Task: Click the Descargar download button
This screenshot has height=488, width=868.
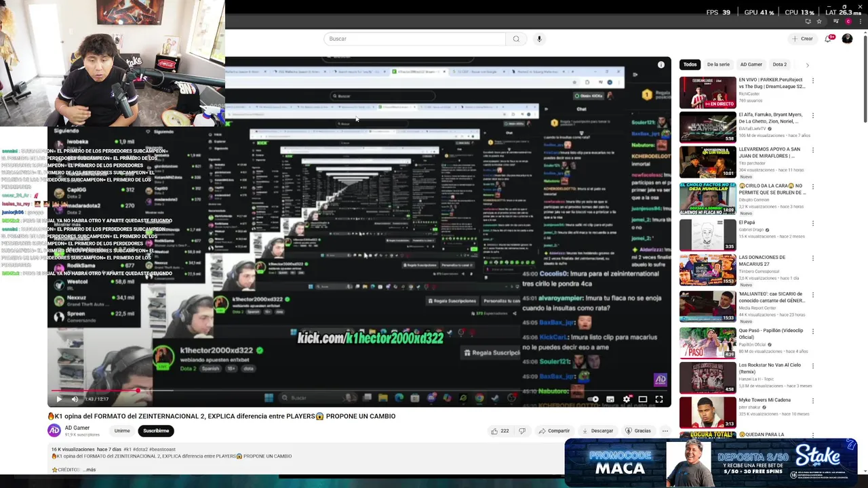Action: click(597, 430)
